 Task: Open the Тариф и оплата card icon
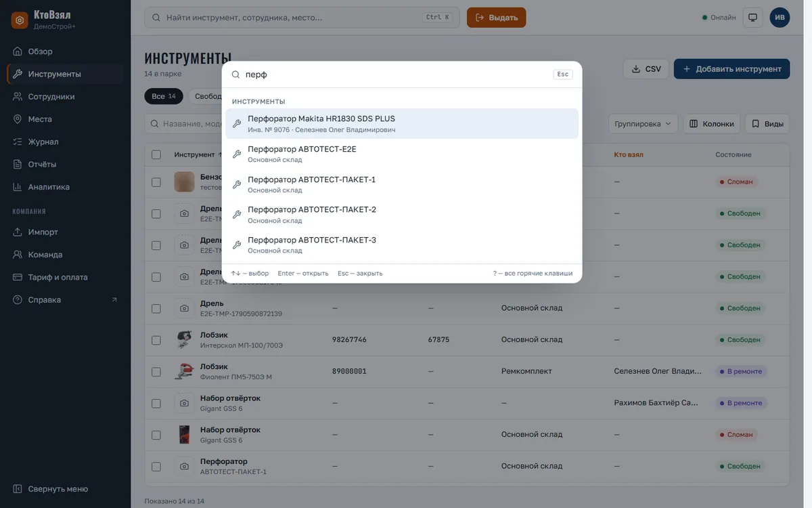pyautogui.click(x=18, y=277)
